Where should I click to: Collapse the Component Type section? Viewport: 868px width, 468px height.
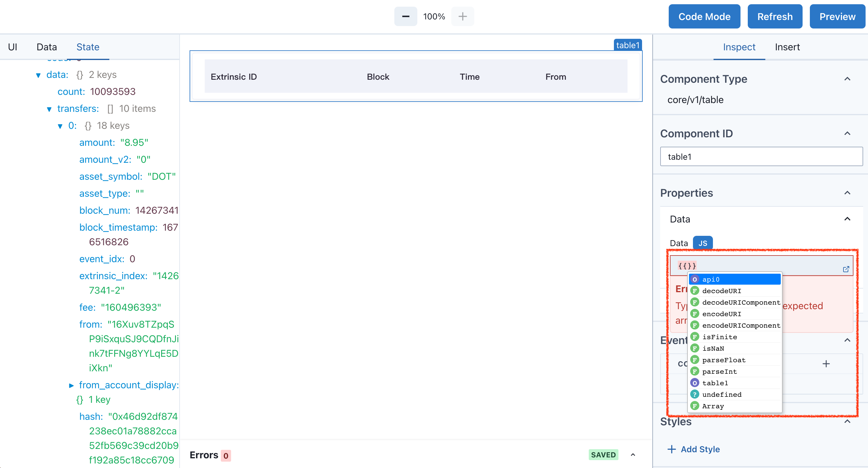pos(847,79)
